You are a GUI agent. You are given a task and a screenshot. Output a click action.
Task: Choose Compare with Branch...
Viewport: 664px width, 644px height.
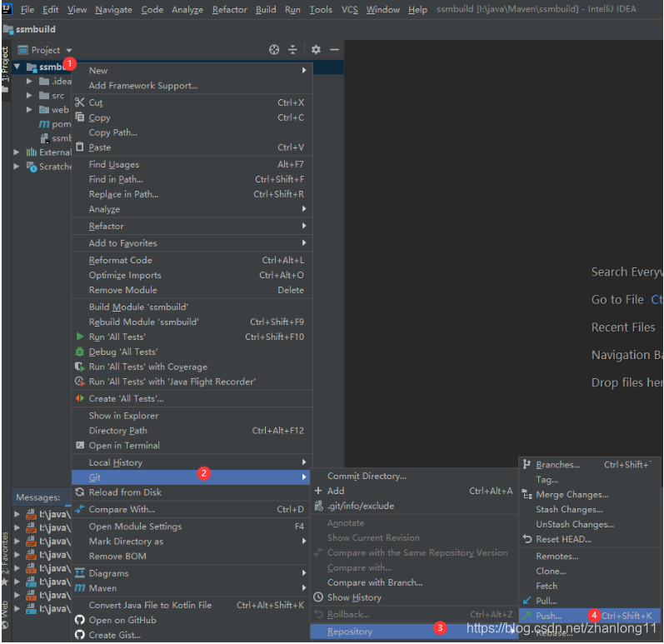[375, 582]
